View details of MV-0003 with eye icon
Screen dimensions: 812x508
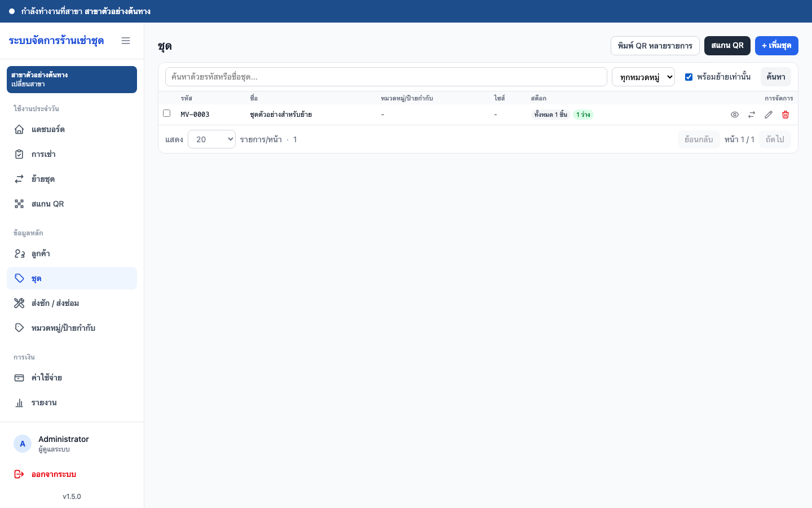pyautogui.click(x=735, y=115)
